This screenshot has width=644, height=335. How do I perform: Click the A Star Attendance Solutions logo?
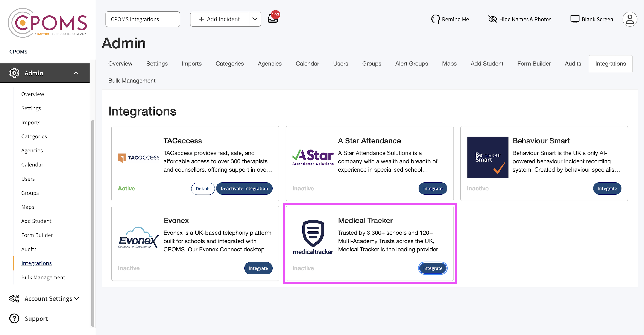313,157
